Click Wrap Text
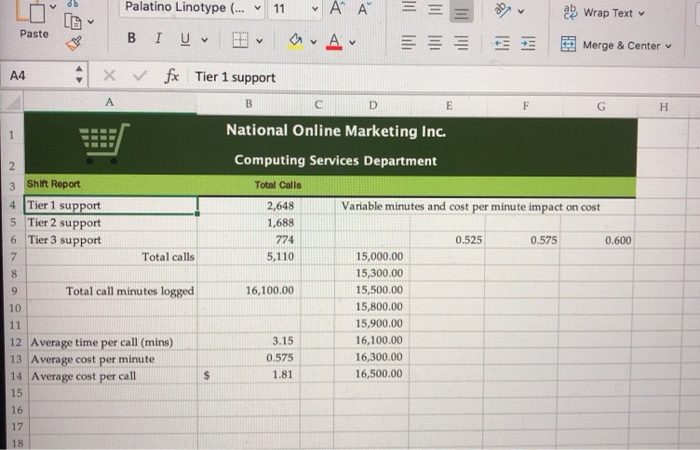 coord(598,12)
